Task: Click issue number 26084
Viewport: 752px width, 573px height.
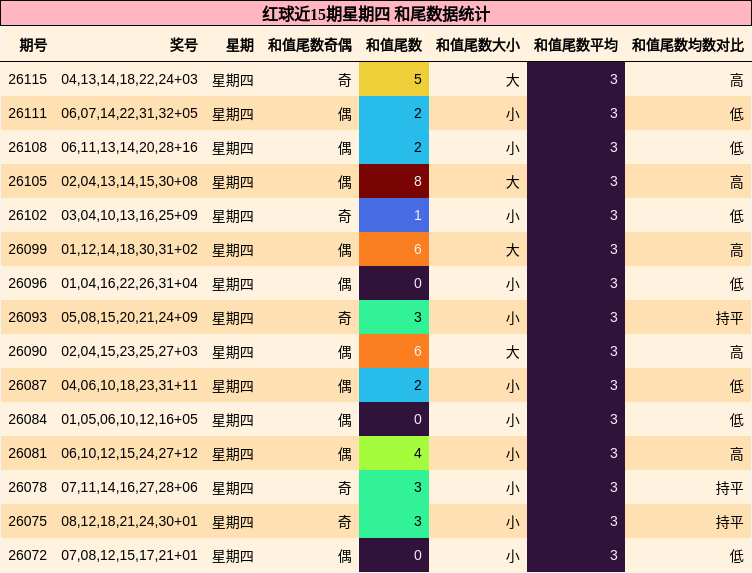Action: [x=27, y=420]
